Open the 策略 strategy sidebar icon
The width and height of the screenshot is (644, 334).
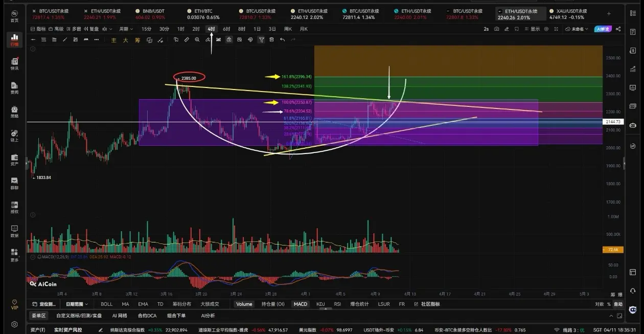pos(14,112)
